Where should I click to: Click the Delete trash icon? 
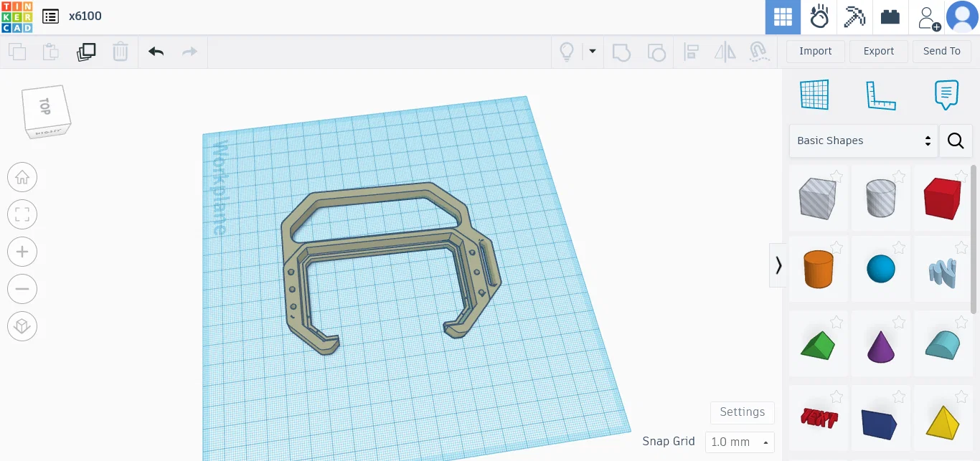pyautogui.click(x=121, y=52)
